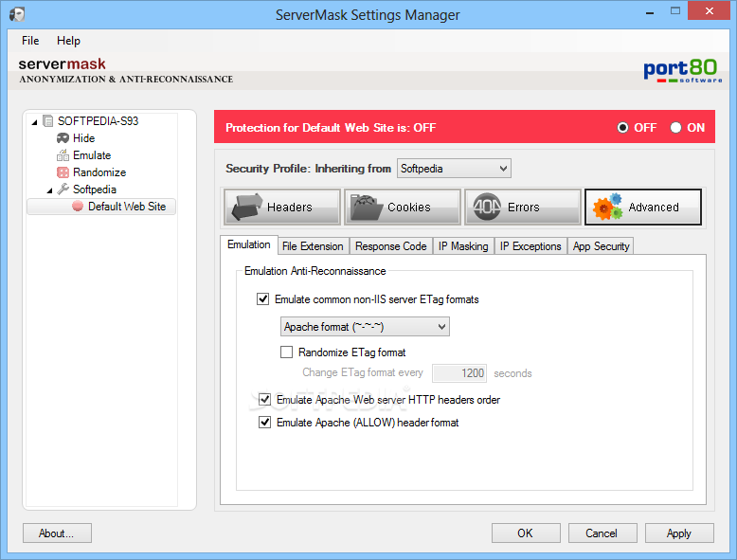Switch to the Response Code tab
Image resolution: width=737 pixels, height=560 pixels.
390,246
